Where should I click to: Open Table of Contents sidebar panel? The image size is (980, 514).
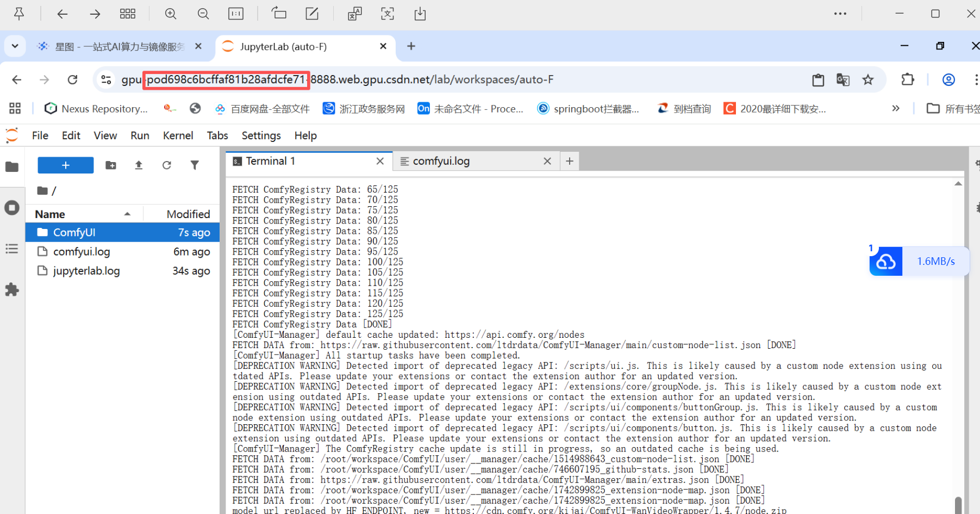click(12, 249)
